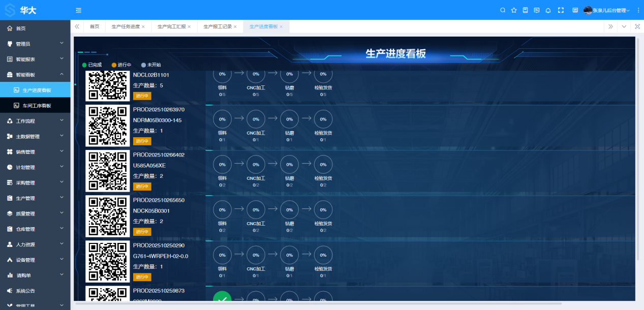Click the favorites star icon
The height and width of the screenshot is (310, 644).
[x=514, y=10]
